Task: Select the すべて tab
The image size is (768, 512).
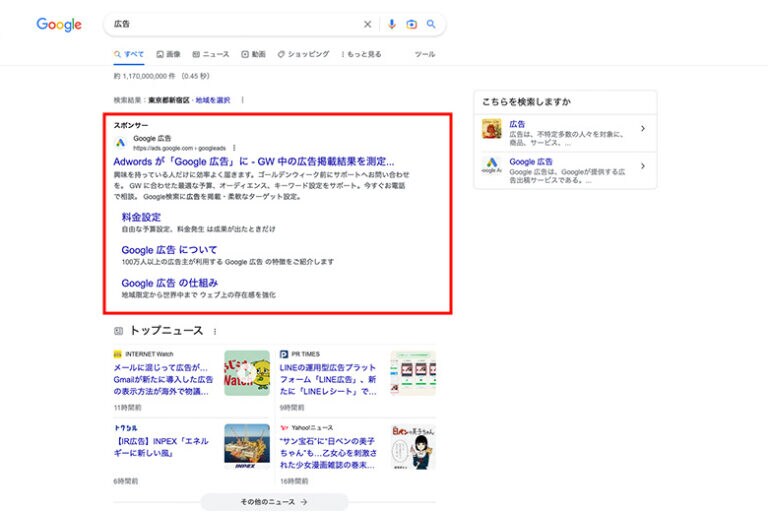Action: tap(129, 54)
